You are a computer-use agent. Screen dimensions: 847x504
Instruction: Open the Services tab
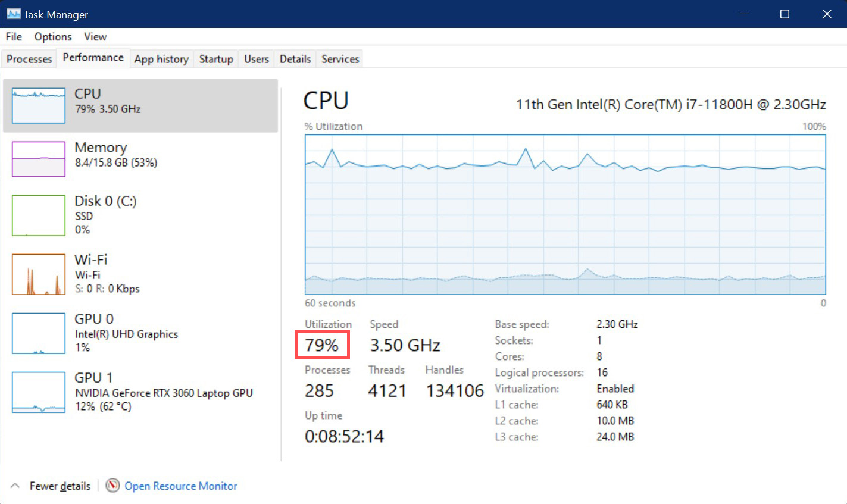(x=339, y=58)
